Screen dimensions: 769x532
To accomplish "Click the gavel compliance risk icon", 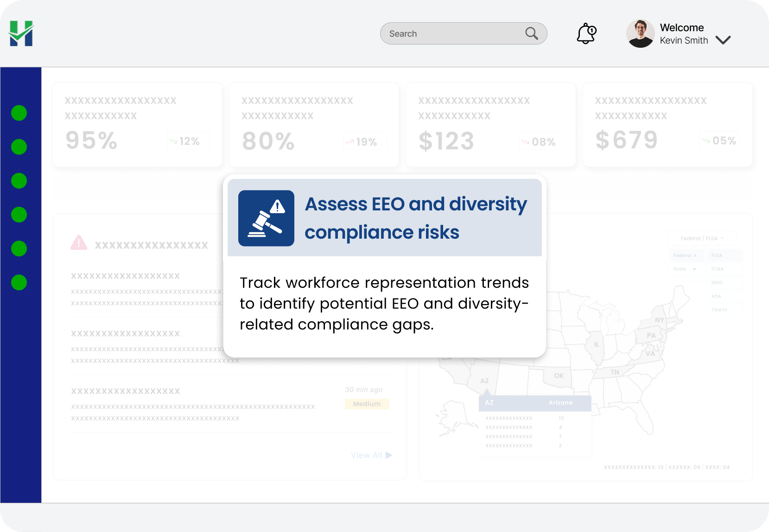I will (x=266, y=218).
